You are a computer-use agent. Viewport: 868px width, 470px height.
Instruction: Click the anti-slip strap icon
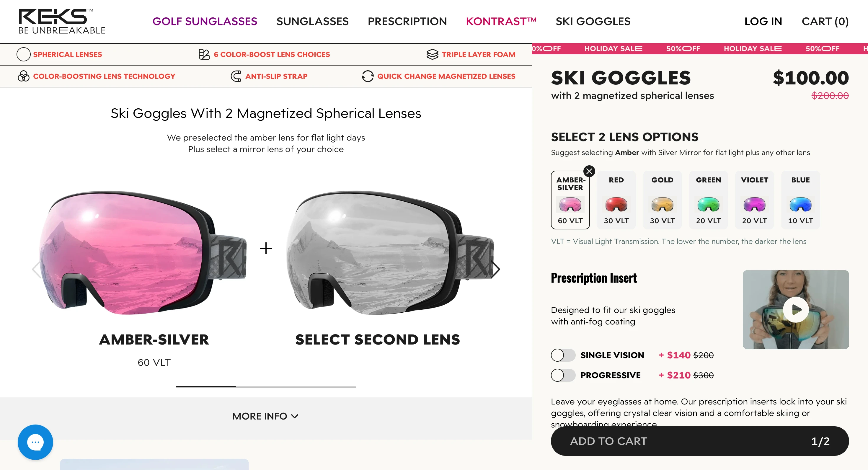(236, 76)
